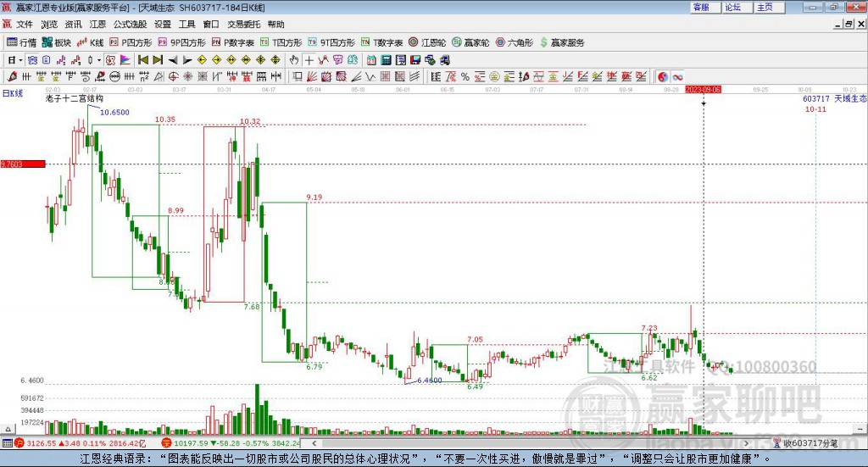Click the 收603717分笔 status entry
Viewport: 868px width, 467px height.
806,443
